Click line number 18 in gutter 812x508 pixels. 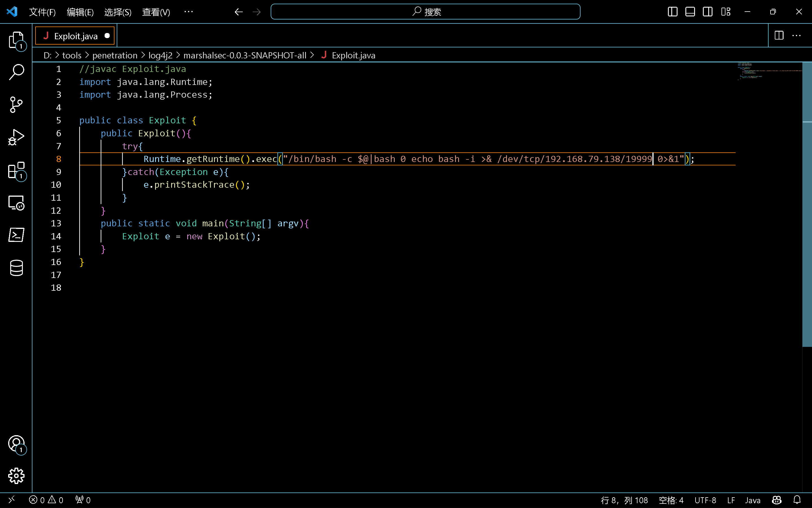click(x=56, y=288)
